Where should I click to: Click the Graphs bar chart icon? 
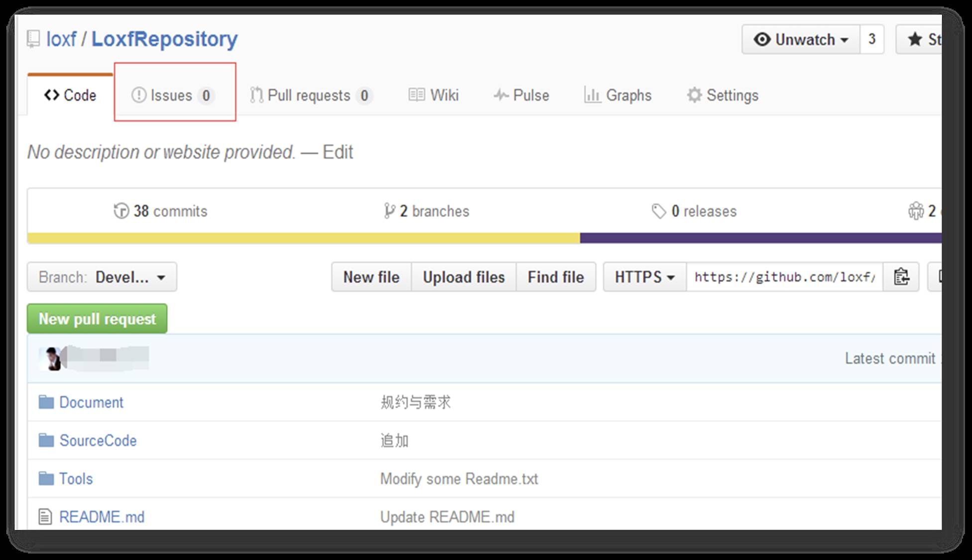point(592,95)
